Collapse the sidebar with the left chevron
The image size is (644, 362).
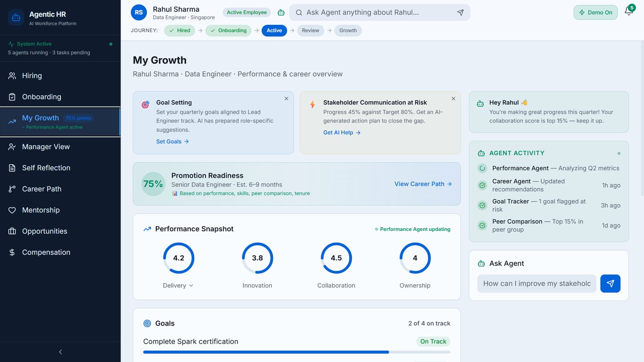60,352
